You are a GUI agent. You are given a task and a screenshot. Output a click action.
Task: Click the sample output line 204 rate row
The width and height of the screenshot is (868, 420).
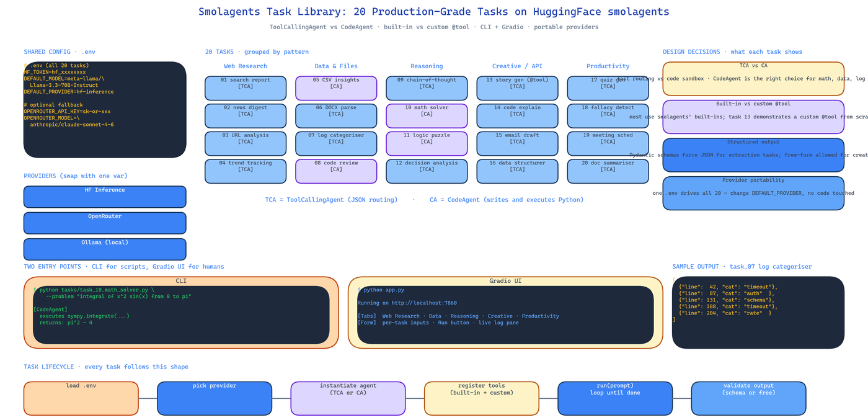coord(725,313)
